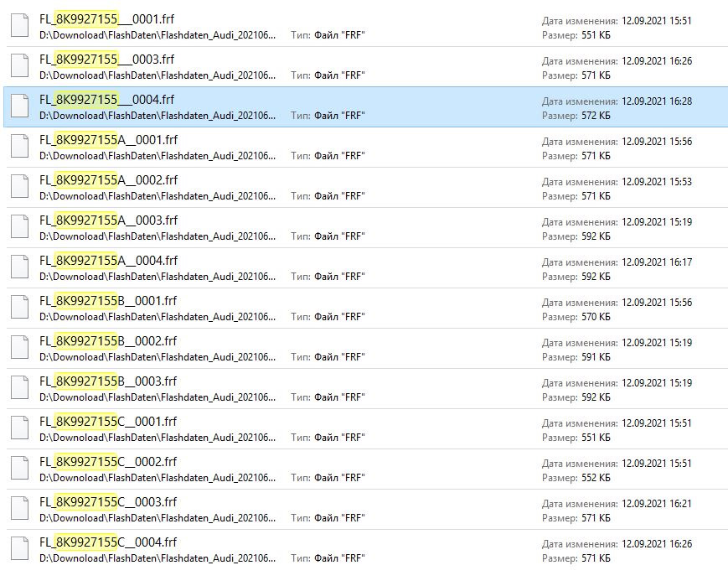This screenshot has height=586, width=728.
Task: Select file name FL_8K9927155A__0003.frf
Action: point(109,220)
